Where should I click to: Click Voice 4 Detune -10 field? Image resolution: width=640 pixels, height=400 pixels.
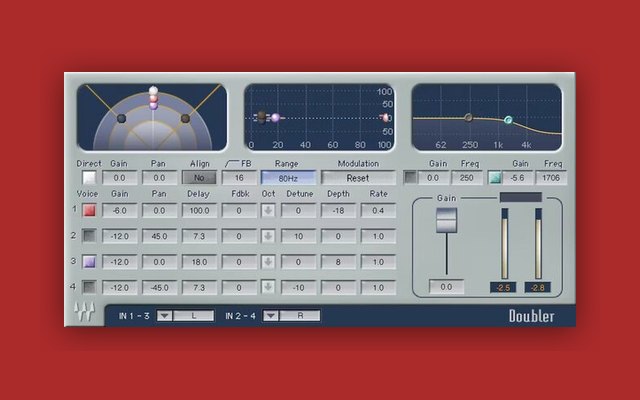298,288
